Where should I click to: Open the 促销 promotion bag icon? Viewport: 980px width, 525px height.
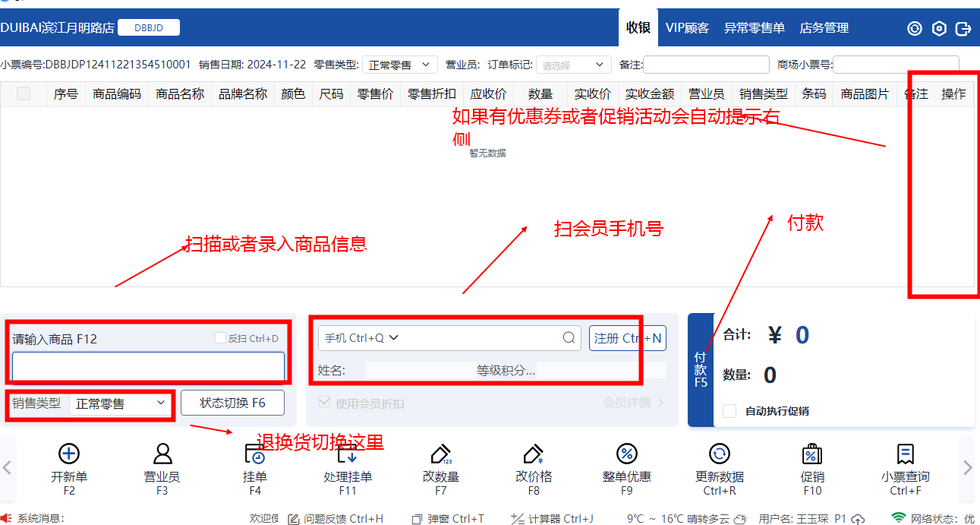(x=812, y=454)
